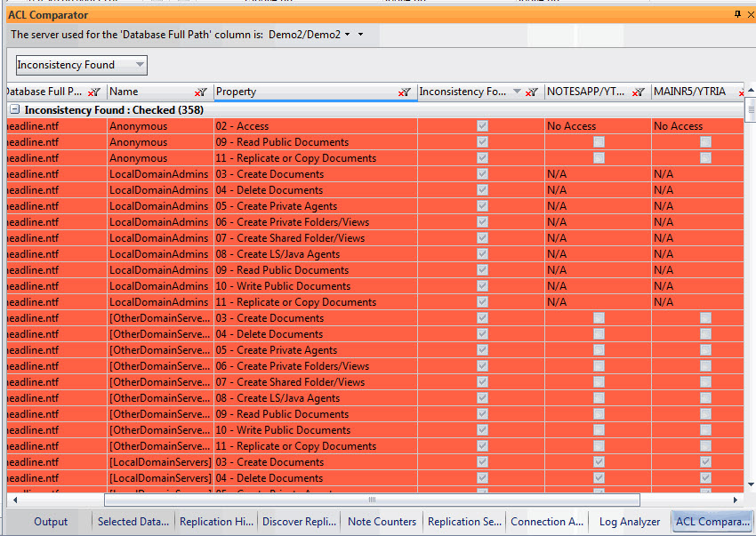Screen dimensions: 756x536
Task: Click filter icon on Inconsistency Found column
Action: [532, 92]
